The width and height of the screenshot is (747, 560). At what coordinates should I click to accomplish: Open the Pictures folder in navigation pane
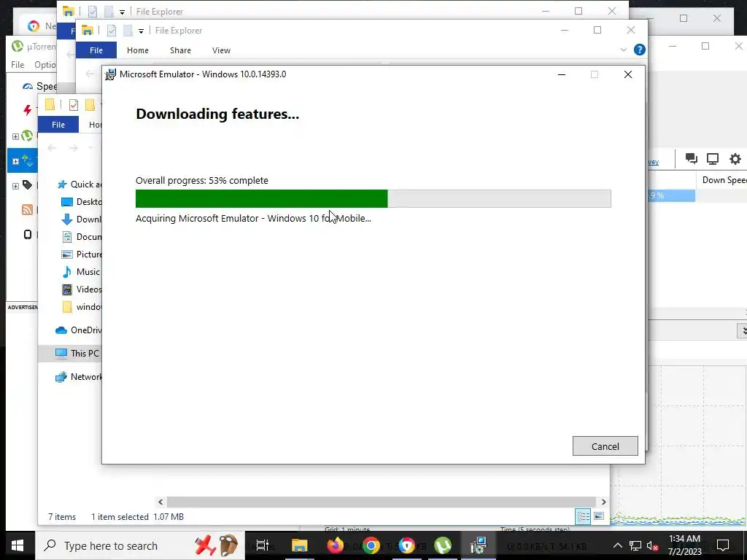pyautogui.click(x=82, y=254)
